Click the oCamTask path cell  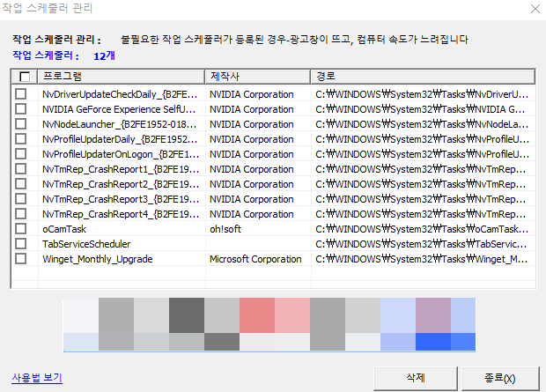pyautogui.click(x=422, y=229)
